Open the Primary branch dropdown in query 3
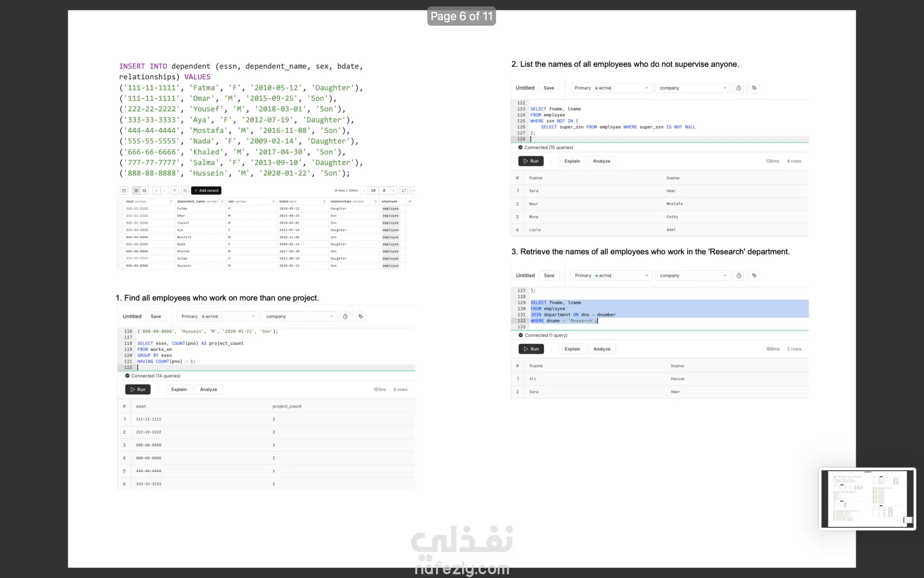924x578 pixels. coord(611,276)
